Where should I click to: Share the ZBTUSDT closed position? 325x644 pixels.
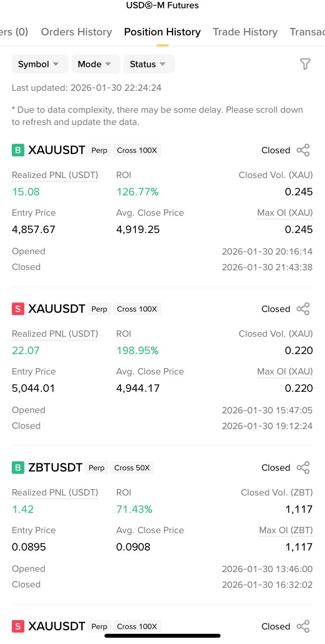click(303, 468)
